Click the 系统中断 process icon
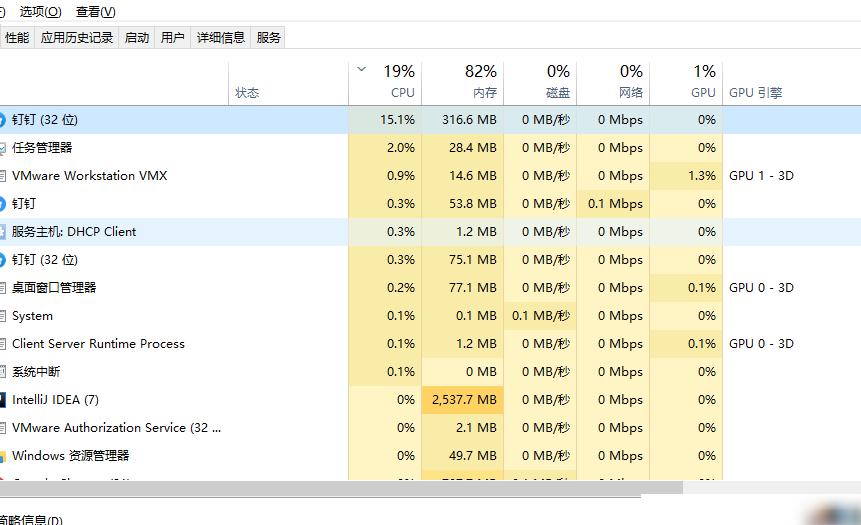This screenshot has height=525, width=861. [2, 372]
